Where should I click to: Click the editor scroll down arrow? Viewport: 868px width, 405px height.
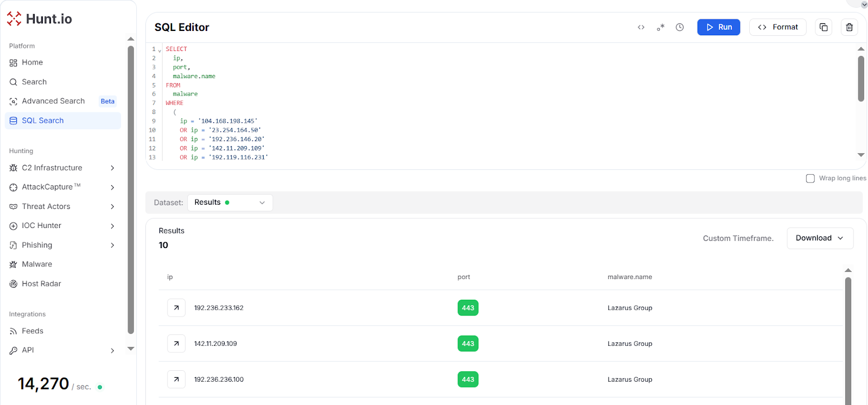(861, 155)
